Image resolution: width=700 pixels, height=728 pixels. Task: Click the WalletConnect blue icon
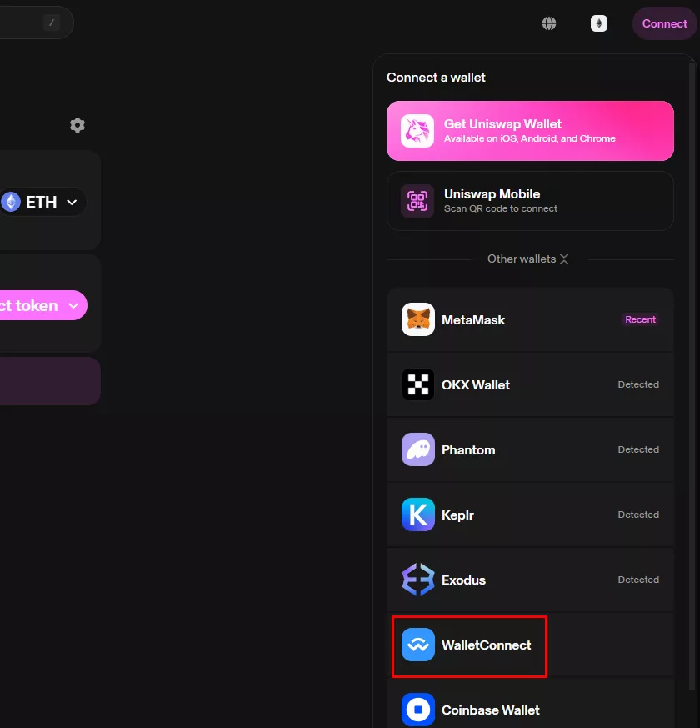coord(418,645)
